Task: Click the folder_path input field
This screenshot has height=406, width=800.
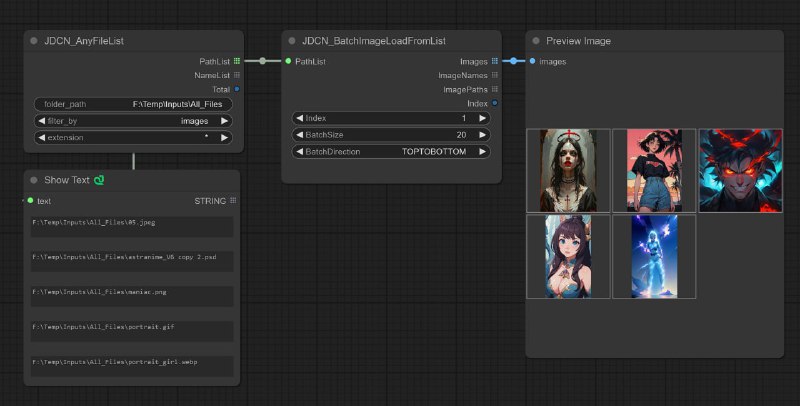Action: pyautogui.click(x=133, y=104)
